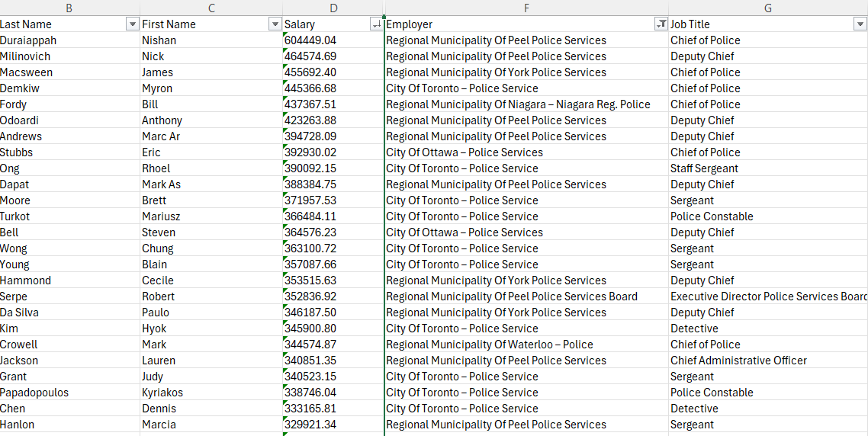Click the cell containing Demkiw
Image resolution: width=868 pixels, height=436 pixels.
(69, 88)
